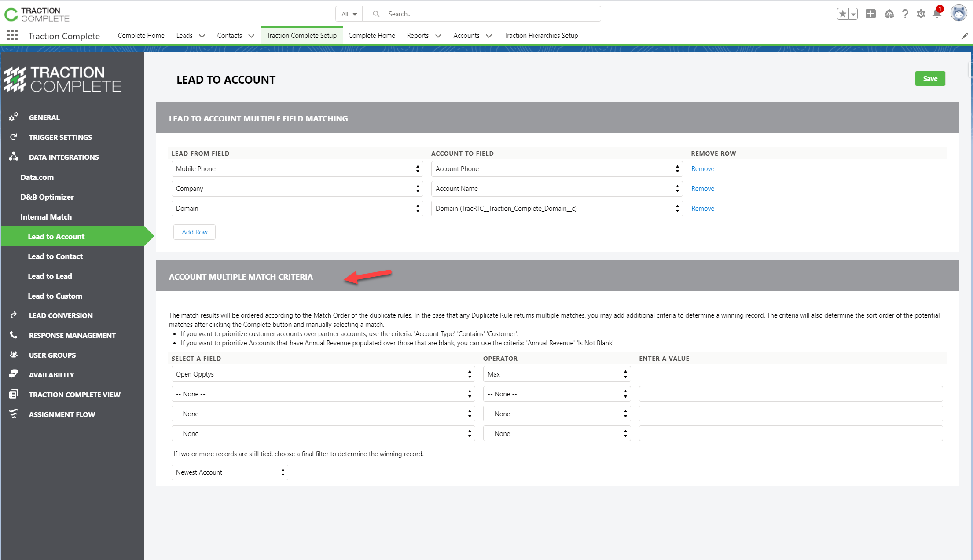Click the global actions plus icon
This screenshot has height=560, width=973.
click(x=870, y=14)
